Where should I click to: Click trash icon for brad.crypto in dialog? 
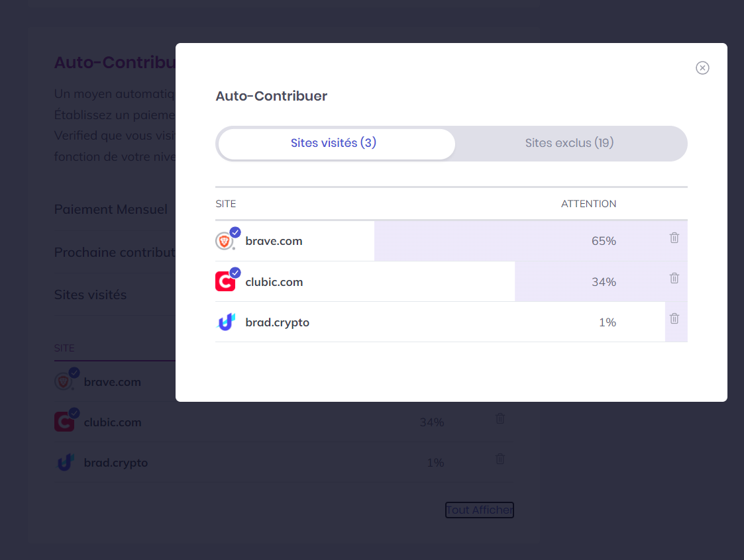(x=674, y=318)
